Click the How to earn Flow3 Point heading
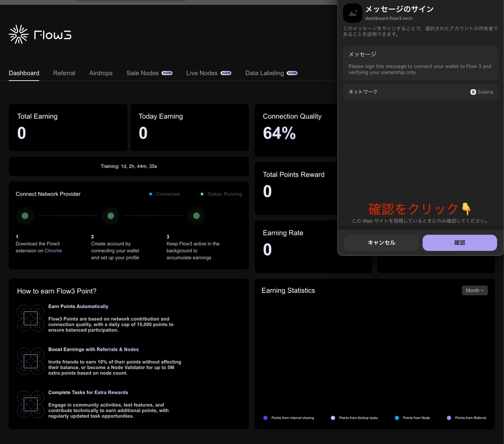Image resolution: width=504 pixels, height=444 pixels. click(x=57, y=291)
